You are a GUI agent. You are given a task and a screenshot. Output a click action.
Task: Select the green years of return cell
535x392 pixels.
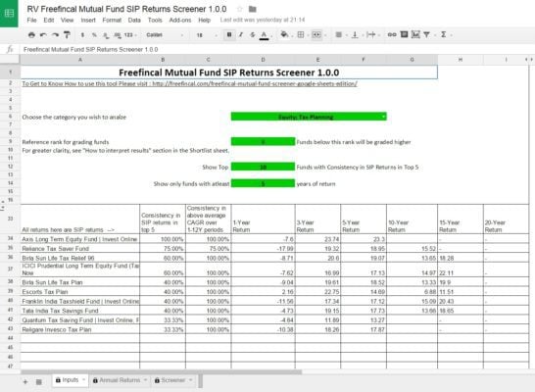pyautogui.click(x=263, y=183)
